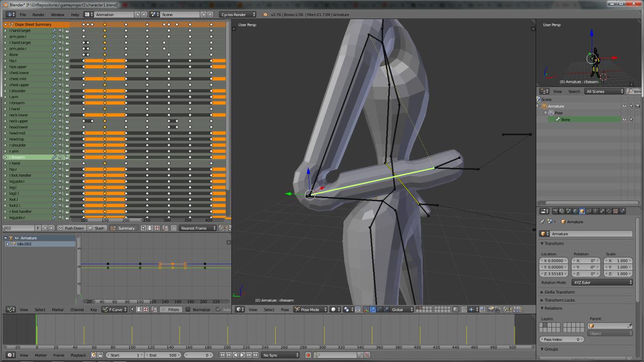This screenshot has height=362, width=644.
Task: Open the Bone Constraints properties tab icon
Action: [609, 211]
